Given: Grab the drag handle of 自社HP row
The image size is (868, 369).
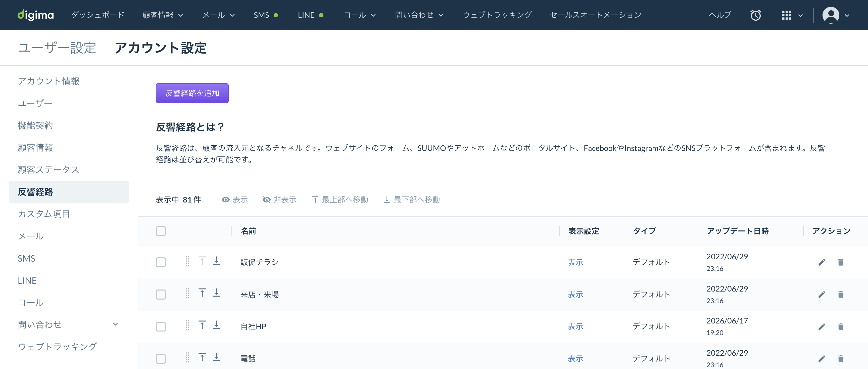Looking at the screenshot, I should (187, 325).
